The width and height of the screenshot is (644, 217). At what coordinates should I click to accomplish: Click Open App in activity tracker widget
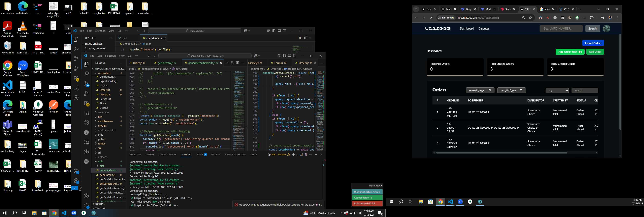point(376,185)
